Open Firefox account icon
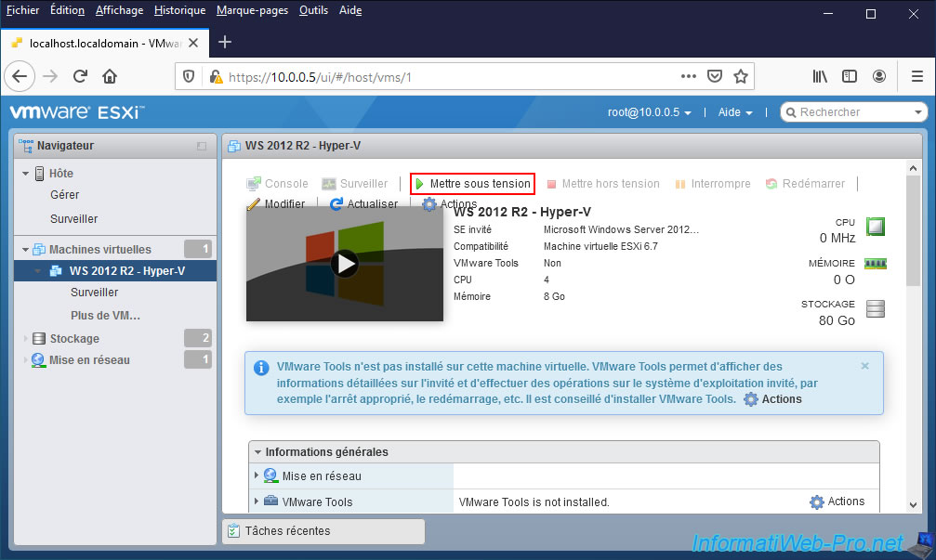Screen dimensions: 936x560 (879, 76)
